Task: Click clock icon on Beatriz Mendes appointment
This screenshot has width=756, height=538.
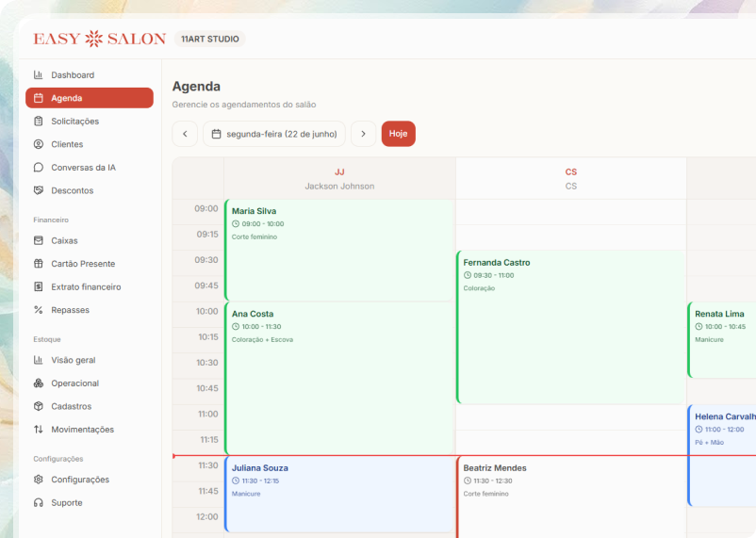Action: click(468, 481)
